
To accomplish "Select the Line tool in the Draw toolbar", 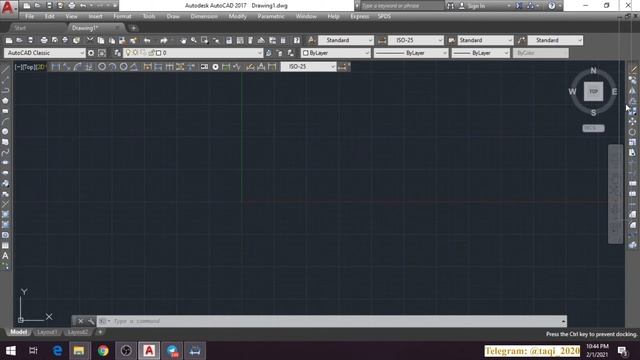I will pyautogui.click(x=5, y=69).
